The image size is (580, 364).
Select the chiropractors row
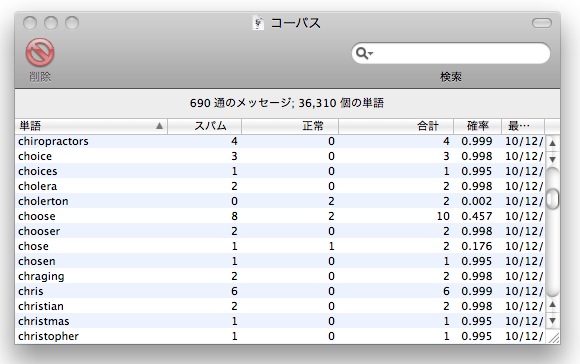pyautogui.click(x=280, y=141)
